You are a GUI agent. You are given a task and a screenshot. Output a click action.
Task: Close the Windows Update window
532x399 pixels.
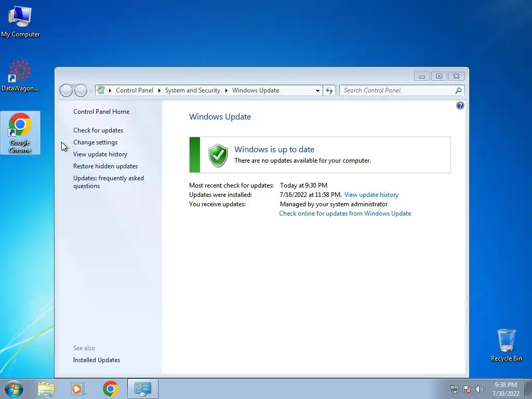point(456,76)
